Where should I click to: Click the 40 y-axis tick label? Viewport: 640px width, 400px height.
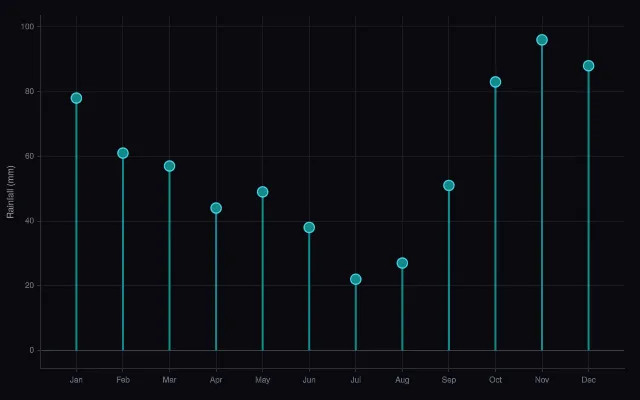29,221
